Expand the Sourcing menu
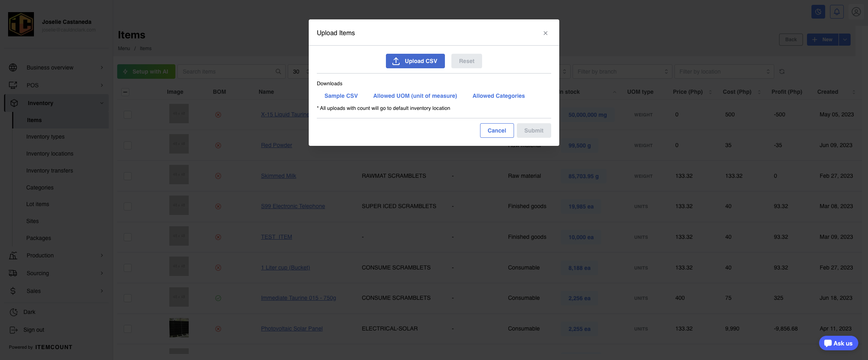Image resolution: width=868 pixels, height=360 pixels. [56, 273]
